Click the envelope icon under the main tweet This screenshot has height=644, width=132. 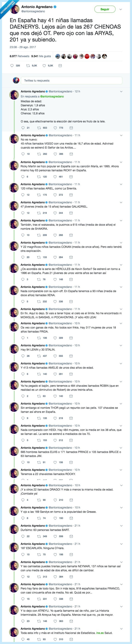click(x=60, y=66)
